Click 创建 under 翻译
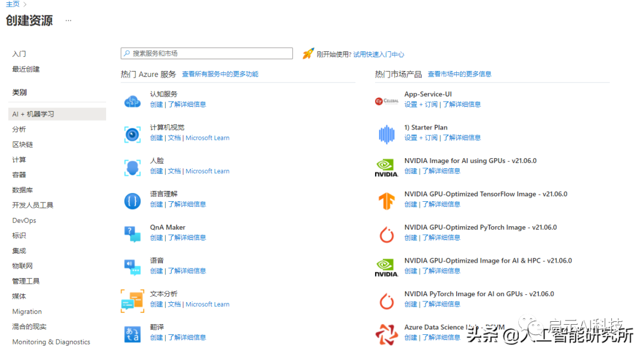The height and width of the screenshot is (354, 644). 156,337
